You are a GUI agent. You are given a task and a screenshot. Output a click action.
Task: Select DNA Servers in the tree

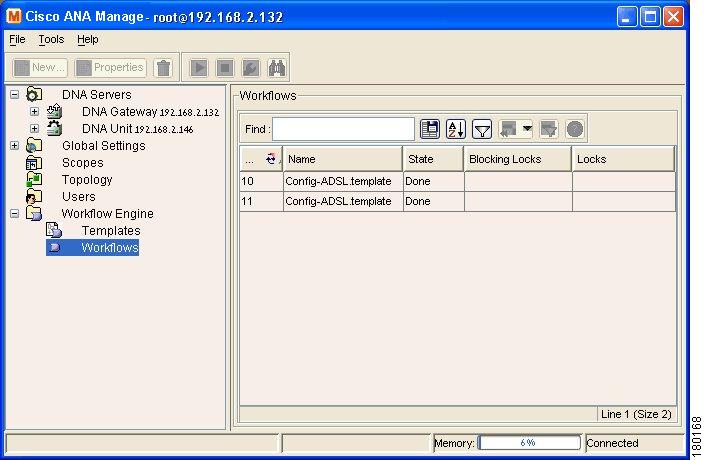click(97, 95)
